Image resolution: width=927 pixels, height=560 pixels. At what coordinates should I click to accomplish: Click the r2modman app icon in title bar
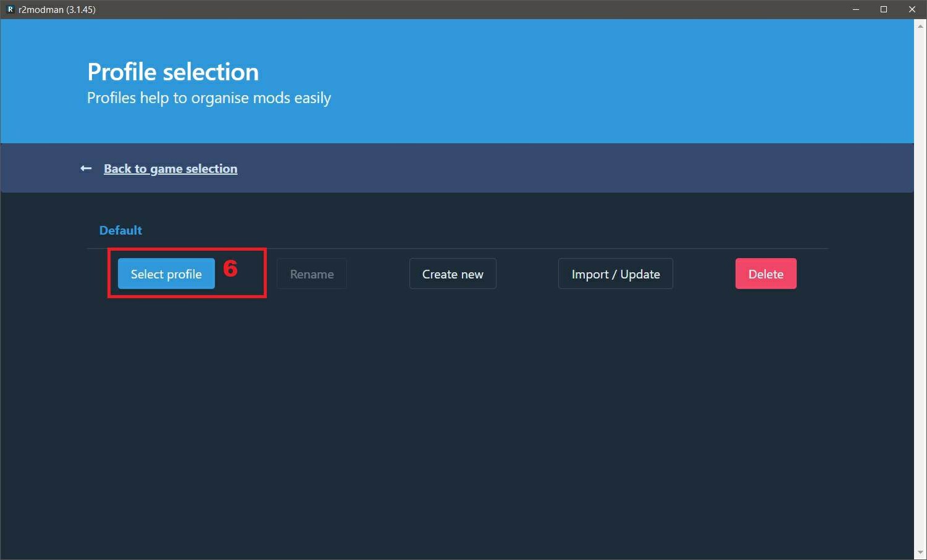(x=10, y=9)
